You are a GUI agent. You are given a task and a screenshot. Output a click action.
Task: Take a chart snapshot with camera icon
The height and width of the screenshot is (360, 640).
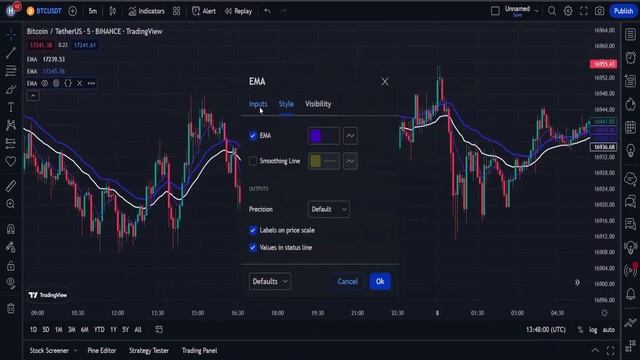(599, 11)
